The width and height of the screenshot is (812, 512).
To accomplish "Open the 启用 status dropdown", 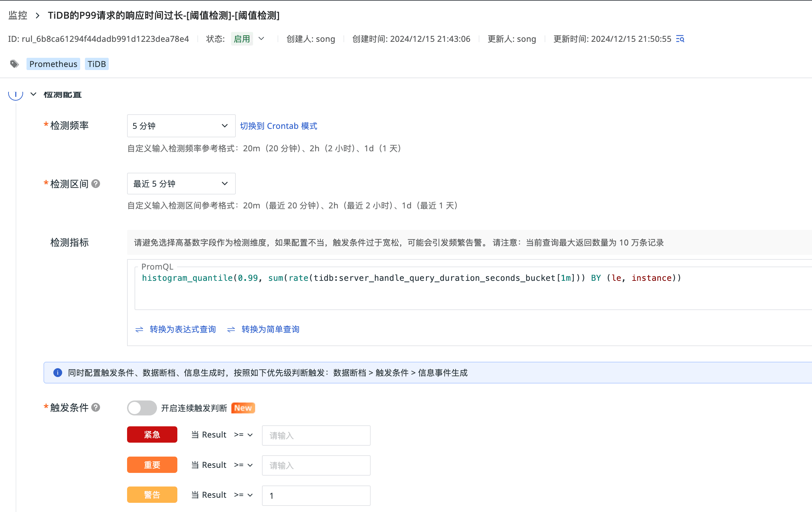I will pyautogui.click(x=248, y=39).
